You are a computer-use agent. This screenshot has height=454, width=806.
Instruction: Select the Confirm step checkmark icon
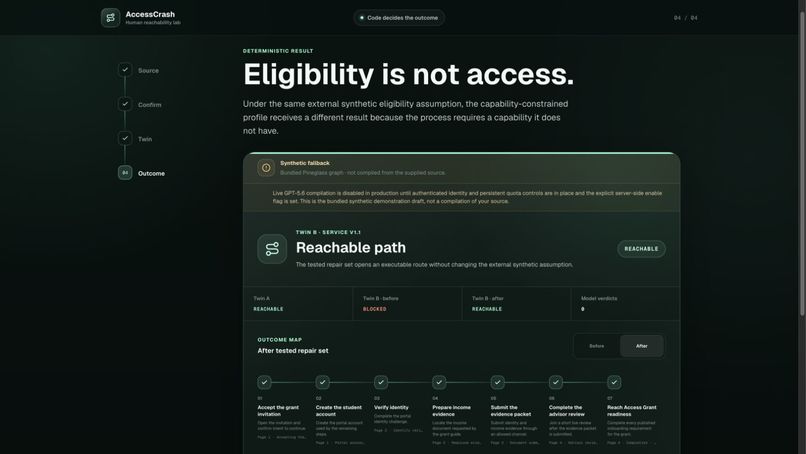(125, 104)
